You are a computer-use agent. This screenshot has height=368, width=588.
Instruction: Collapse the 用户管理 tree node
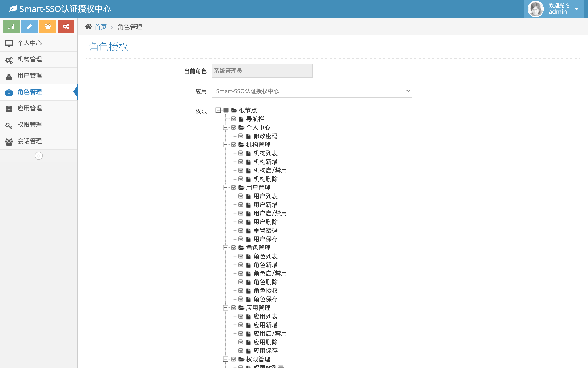pyautogui.click(x=225, y=187)
